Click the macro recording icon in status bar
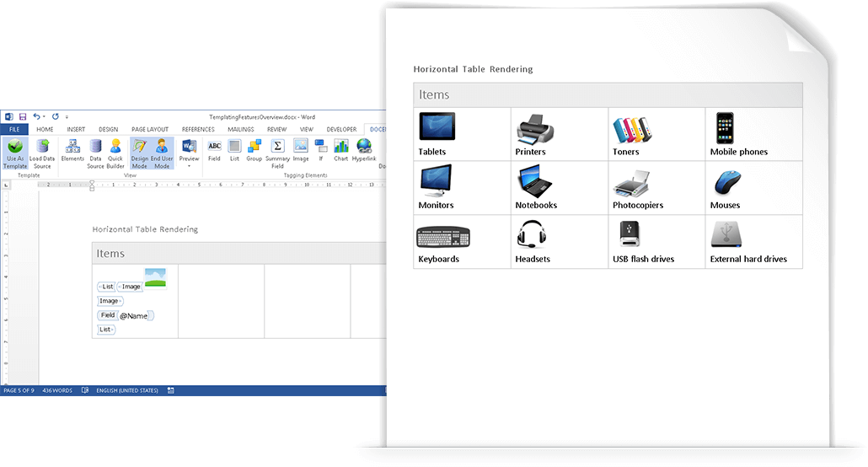This screenshot has width=868, height=467. pos(171,390)
